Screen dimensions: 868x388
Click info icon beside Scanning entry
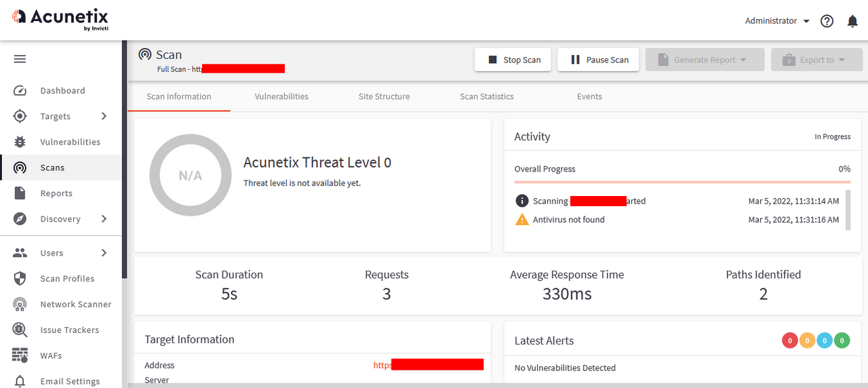pos(521,201)
